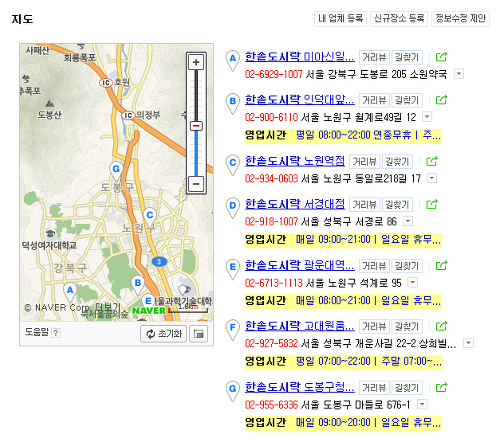The image size is (500, 438).
Task: Open result E 한솔도시락 광운대역 link
Action: pyautogui.click(x=300, y=265)
